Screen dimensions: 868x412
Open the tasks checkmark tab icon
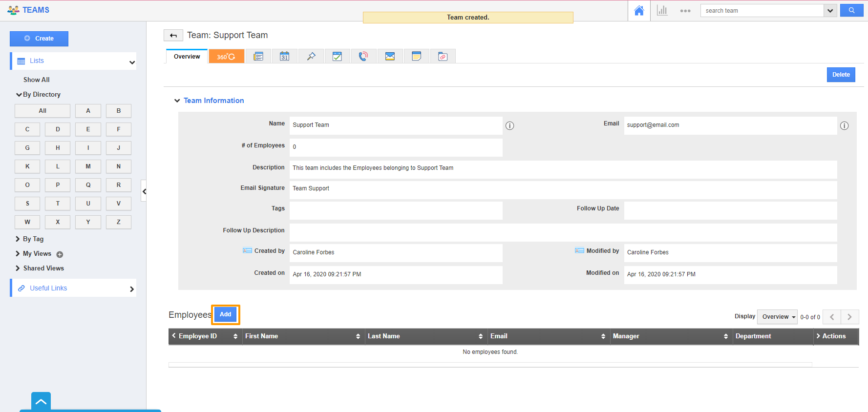(337, 57)
